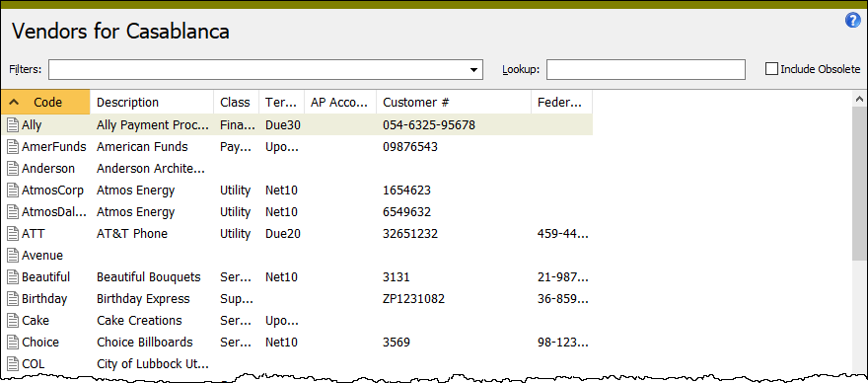Click customer number 054-6325-95678
The height and width of the screenshot is (383, 868).
point(429,125)
